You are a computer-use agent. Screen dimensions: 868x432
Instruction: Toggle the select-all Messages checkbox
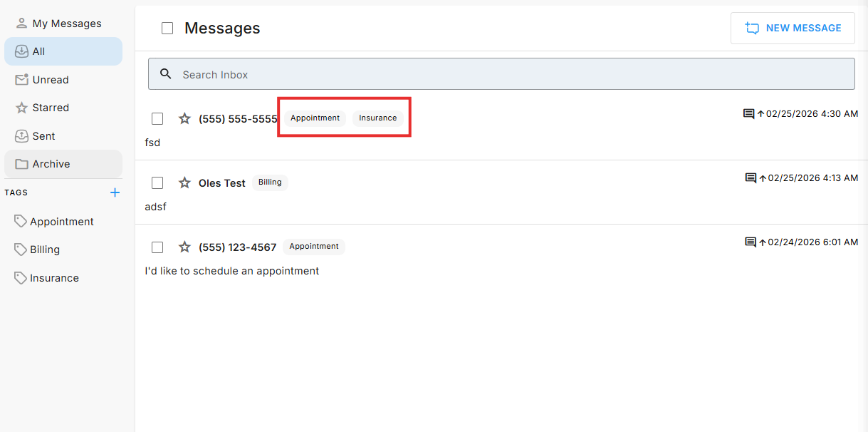click(x=167, y=29)
